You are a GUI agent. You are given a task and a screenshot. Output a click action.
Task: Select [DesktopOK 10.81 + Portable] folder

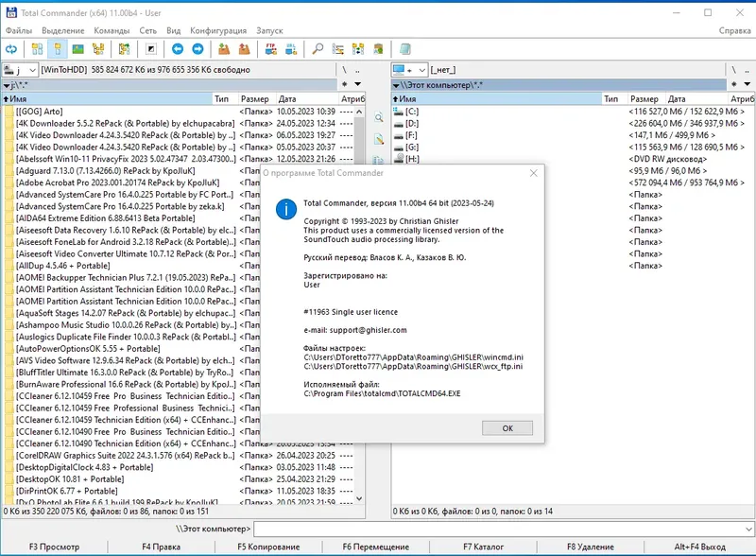tap(70, 479)
